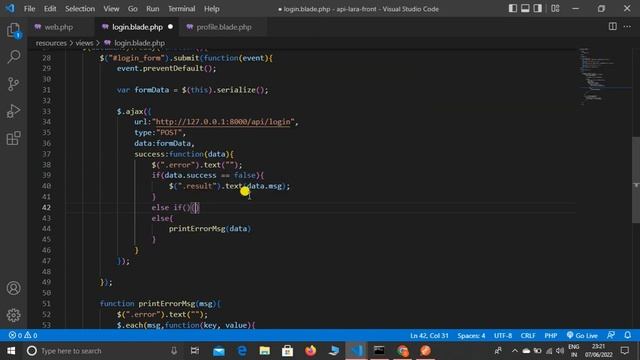Switch to the profile.blade.php tab
640x360 pixels.
click(224, 27)
